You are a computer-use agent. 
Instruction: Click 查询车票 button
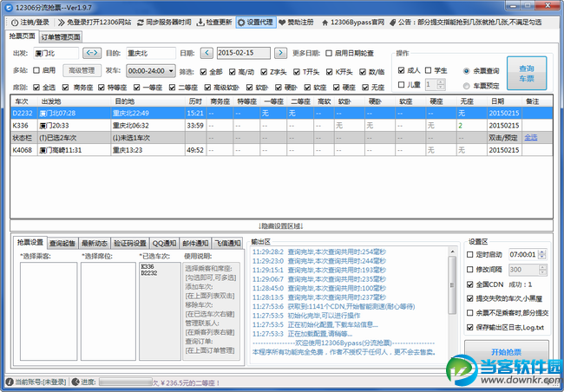(527, 73)
